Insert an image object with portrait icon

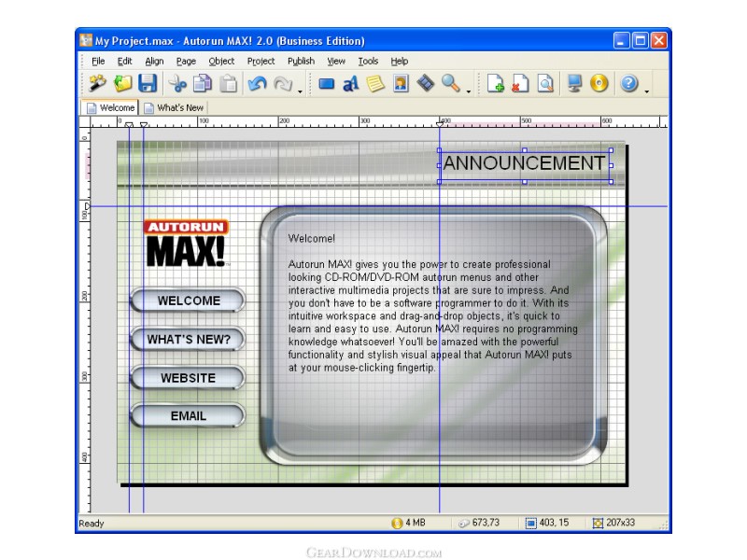401,84
